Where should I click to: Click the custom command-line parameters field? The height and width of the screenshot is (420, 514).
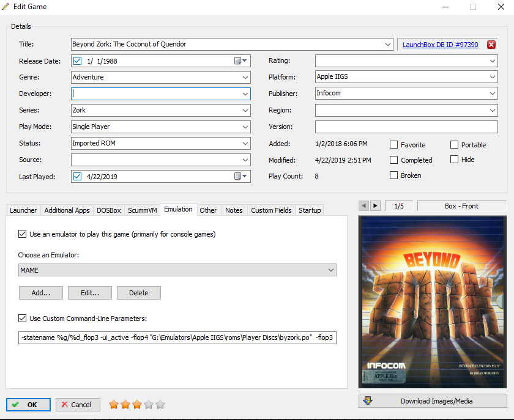point(177,337)
